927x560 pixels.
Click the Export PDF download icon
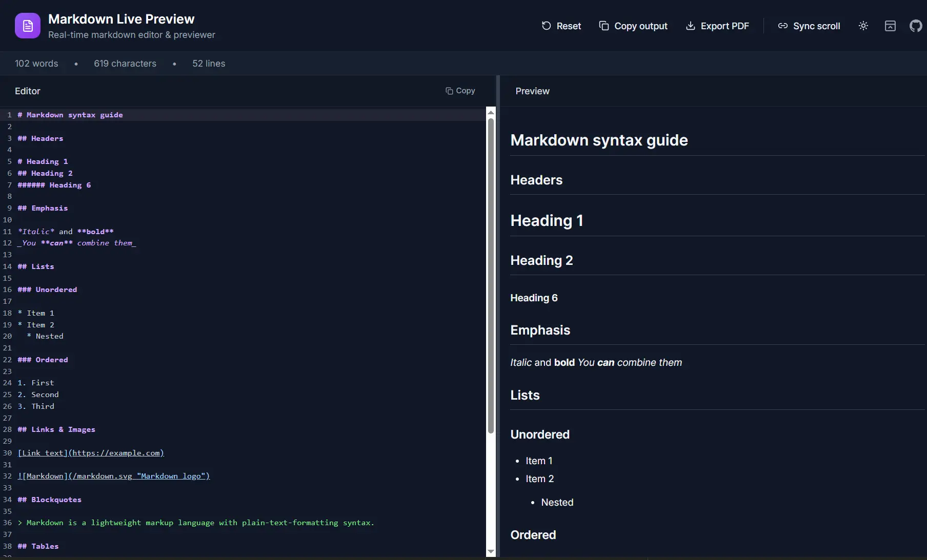pos(690,26)
